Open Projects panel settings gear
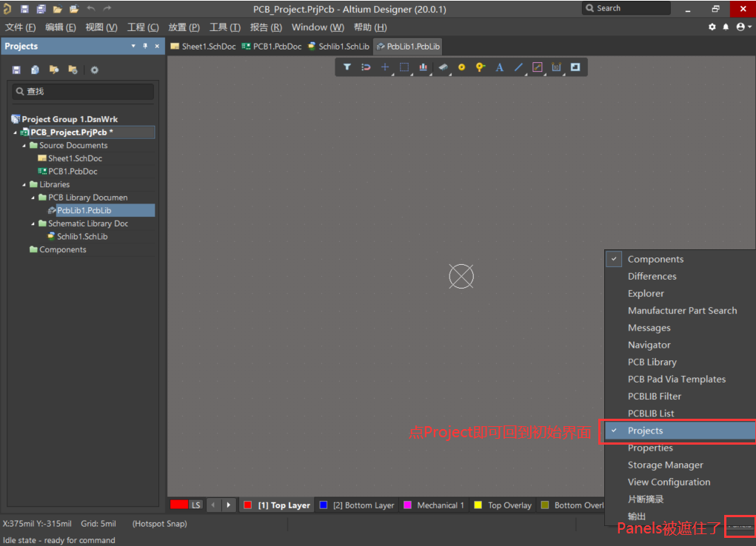 95,70
